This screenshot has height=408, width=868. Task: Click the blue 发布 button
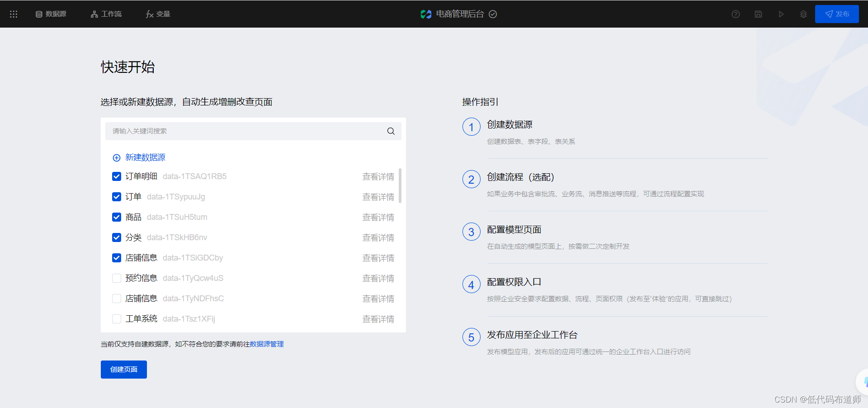(837, 14)
